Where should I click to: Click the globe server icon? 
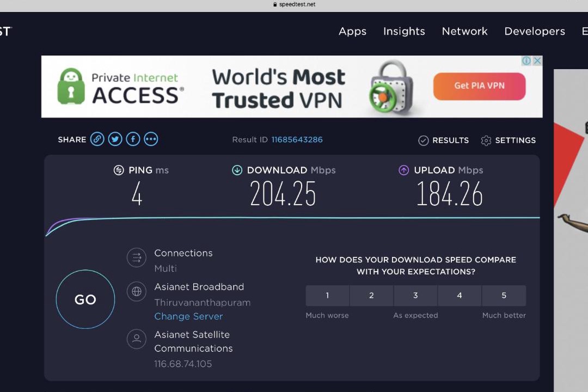pyautogui.click(x=137, y=291)
